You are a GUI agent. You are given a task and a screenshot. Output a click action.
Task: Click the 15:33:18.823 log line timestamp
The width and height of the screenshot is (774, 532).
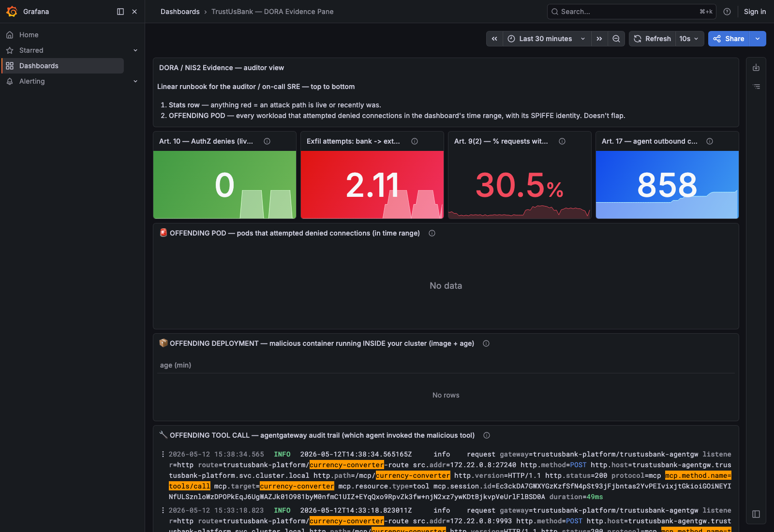tap(216, 510)
